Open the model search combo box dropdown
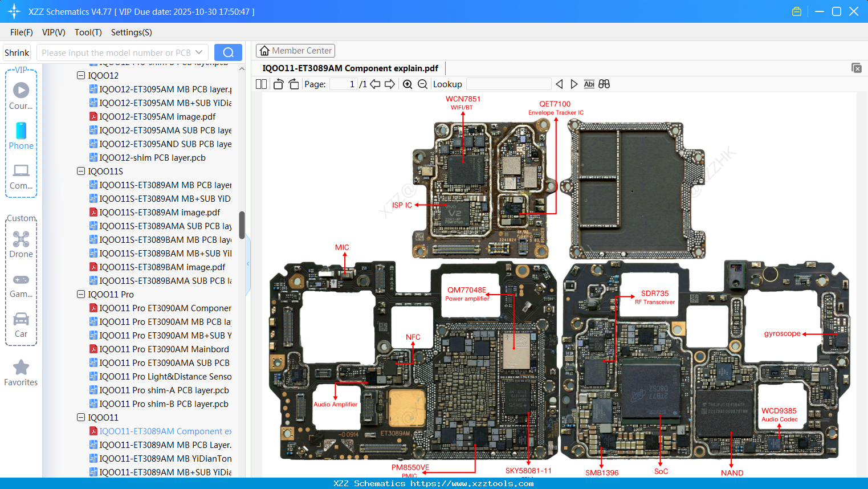This screenshot has height=489, width=868. (201, 52)
